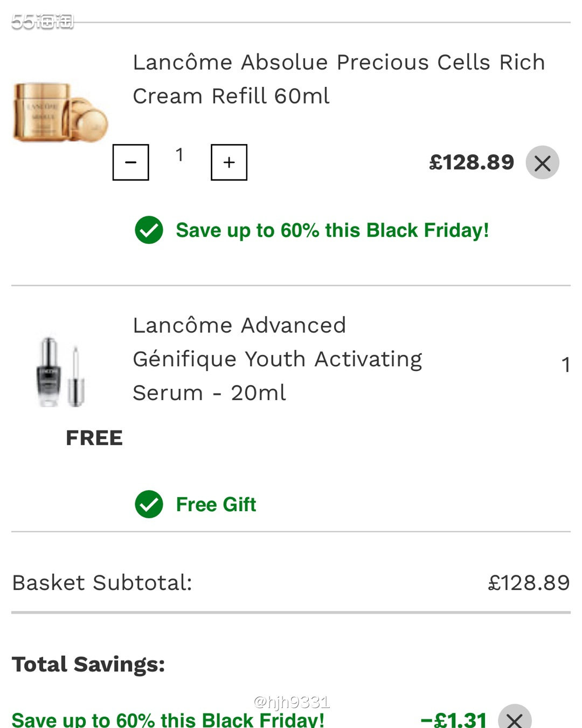The height and width of the screenshot is (728, 582).
Task: Click the Total Savings heading
Action: click(x=88, y=664)
